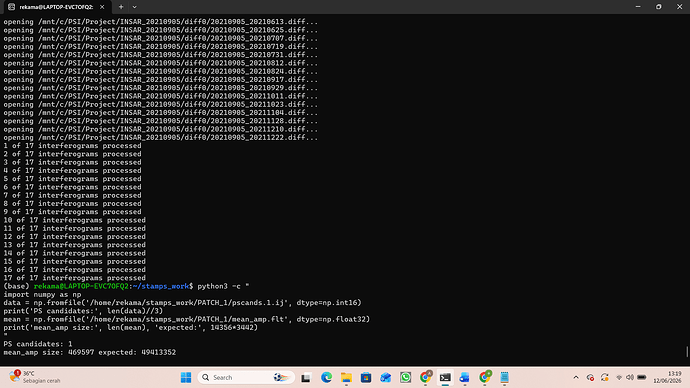Viewport: 690px width, 388px height.
Task: Open the Chrome icon right of Outlook
Action: 484,377
